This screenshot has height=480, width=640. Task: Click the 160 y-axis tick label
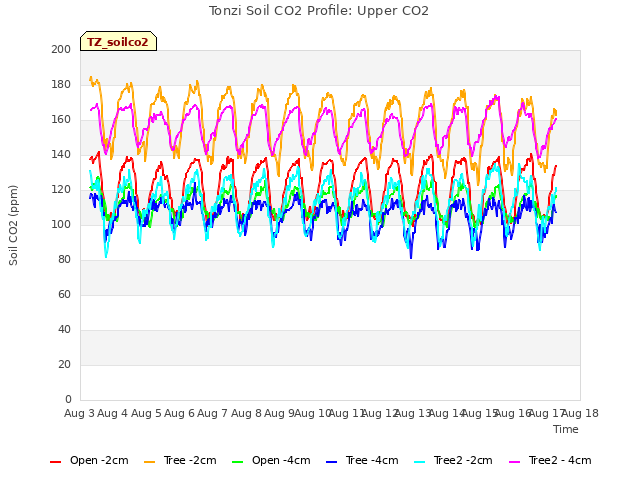click(x=61, y=120)
